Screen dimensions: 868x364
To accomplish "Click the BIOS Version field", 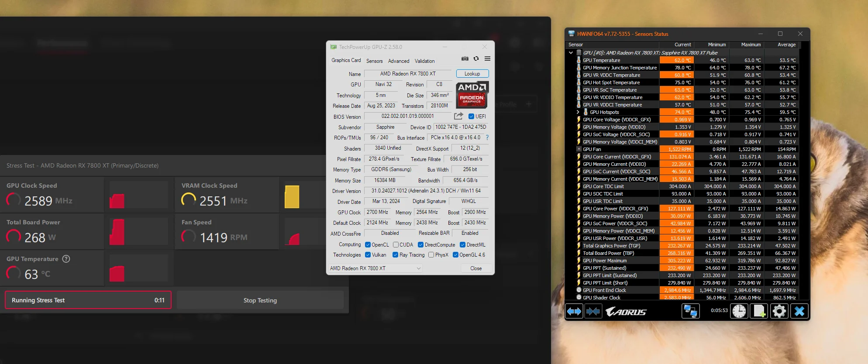I will click(x=408, y=117).
